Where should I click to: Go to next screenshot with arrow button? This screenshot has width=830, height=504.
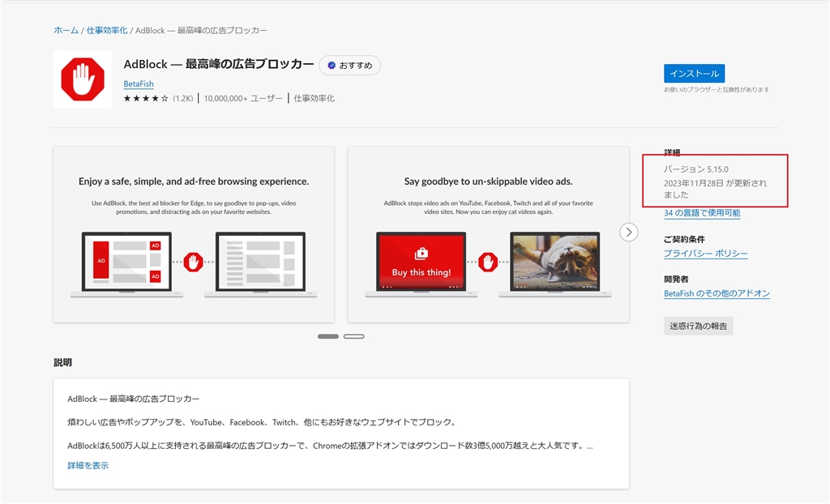coord(628,232)
